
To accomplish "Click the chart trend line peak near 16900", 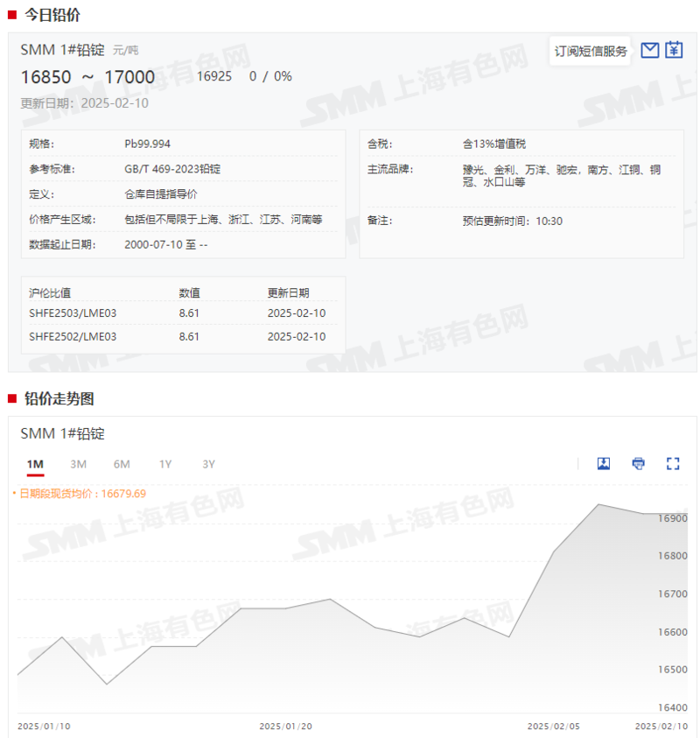I will tap(599, 504).
